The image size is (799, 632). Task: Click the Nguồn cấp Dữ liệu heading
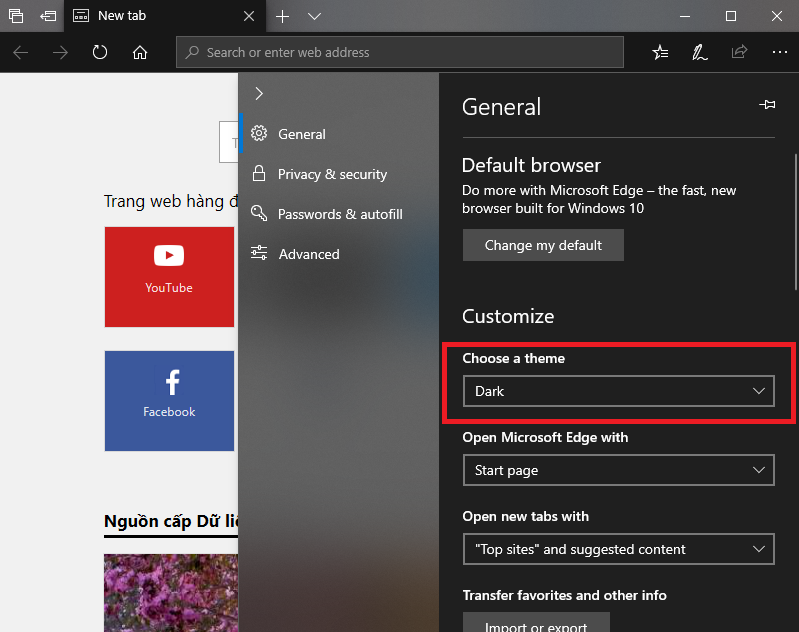point(171,521)
